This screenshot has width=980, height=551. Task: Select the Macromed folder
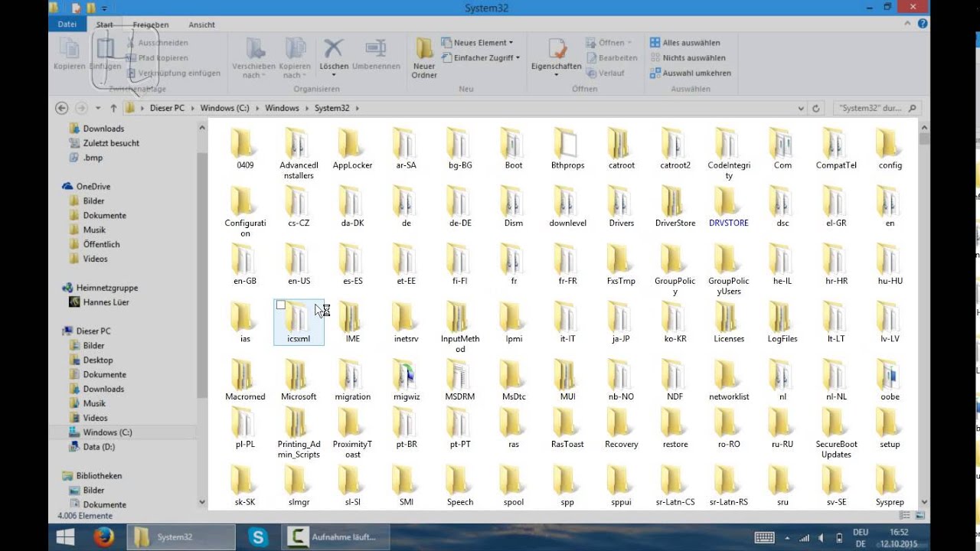(245, 380)
